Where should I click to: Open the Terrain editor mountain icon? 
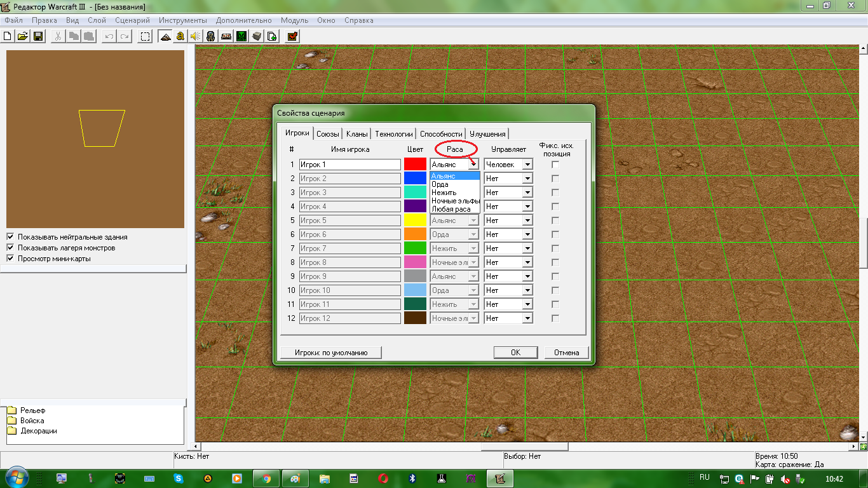pos(165,36)
